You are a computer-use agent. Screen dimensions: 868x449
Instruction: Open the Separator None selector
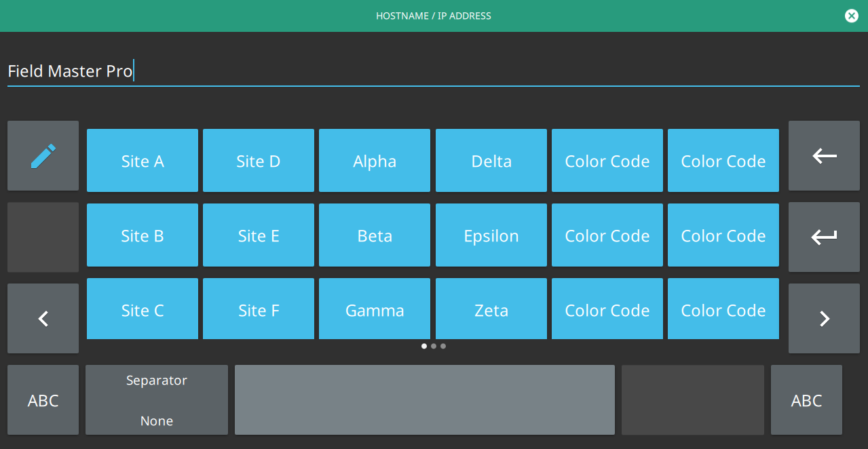click(157, 400)
